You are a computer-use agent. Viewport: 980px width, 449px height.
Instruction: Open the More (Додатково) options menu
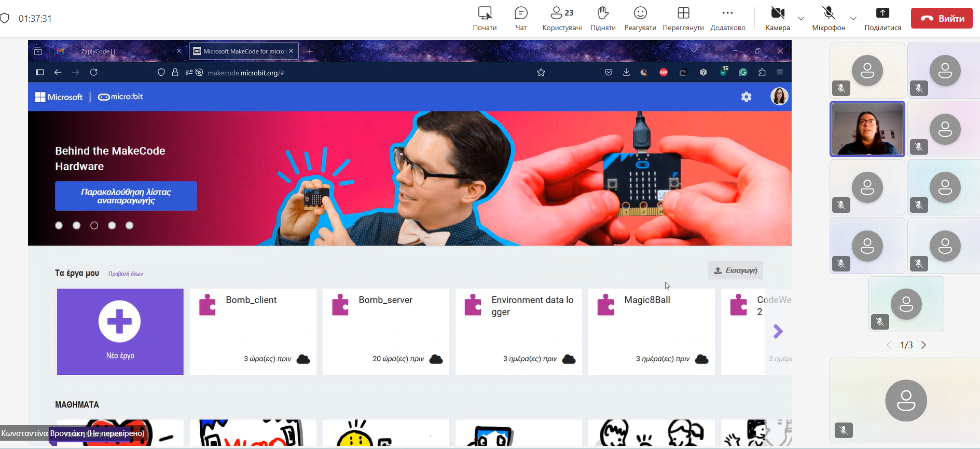727,18
